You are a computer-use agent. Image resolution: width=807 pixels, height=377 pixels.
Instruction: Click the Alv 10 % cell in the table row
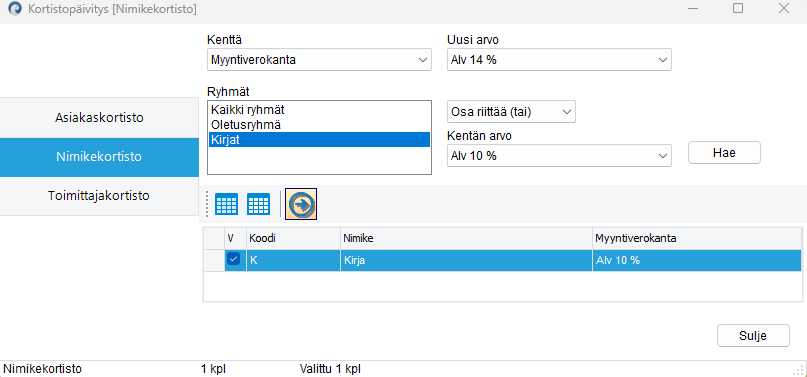point(697,261)
